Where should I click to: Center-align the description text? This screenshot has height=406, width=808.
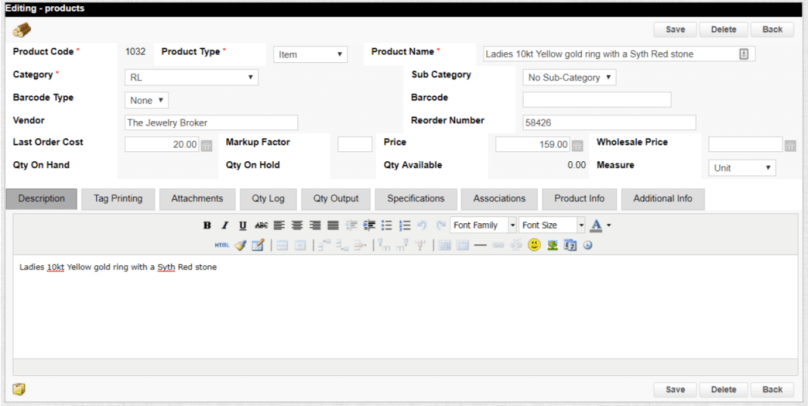pyautogui.click(x=297, y=225)
